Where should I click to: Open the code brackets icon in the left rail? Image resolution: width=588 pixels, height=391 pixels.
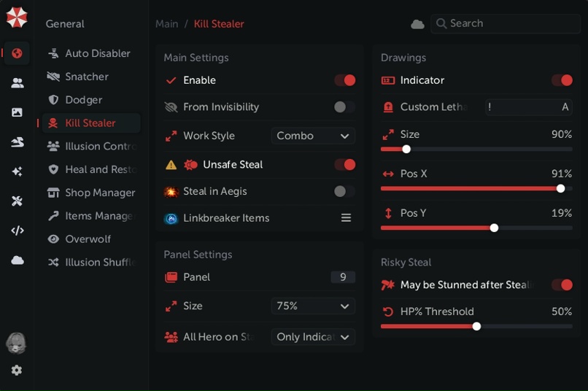[17, 231]
